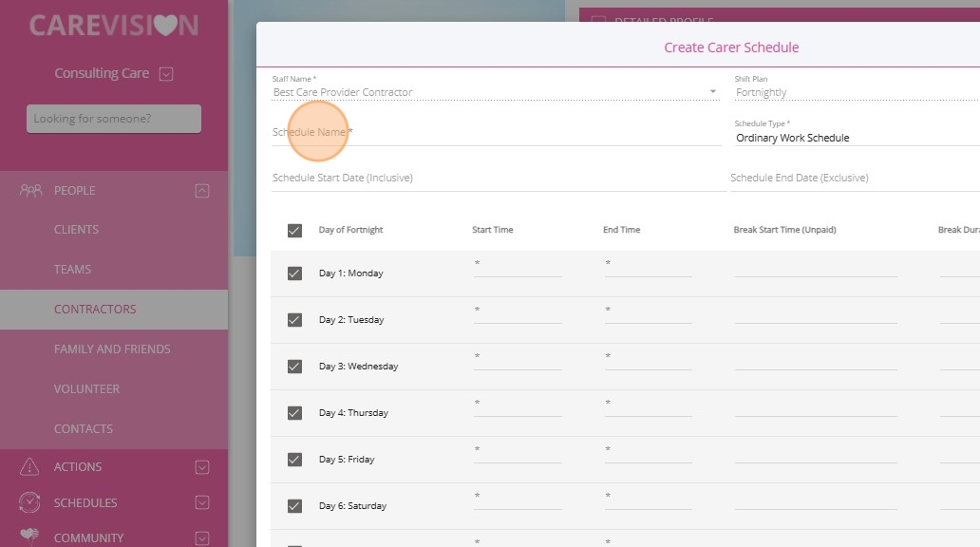Click the Community hearts icon
Image resolution: width=980 pixels, height=547 pixels.
point(29,536)
